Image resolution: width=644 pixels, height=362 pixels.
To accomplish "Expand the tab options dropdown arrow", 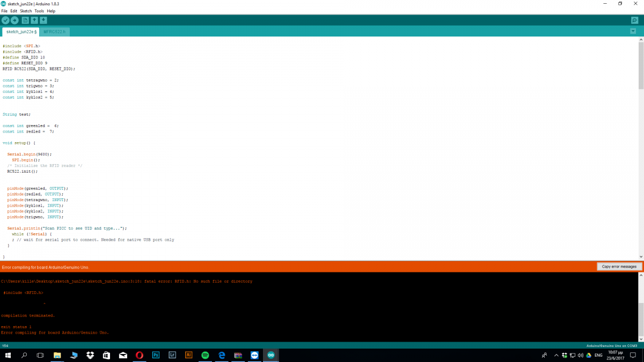I will (633, 31).
